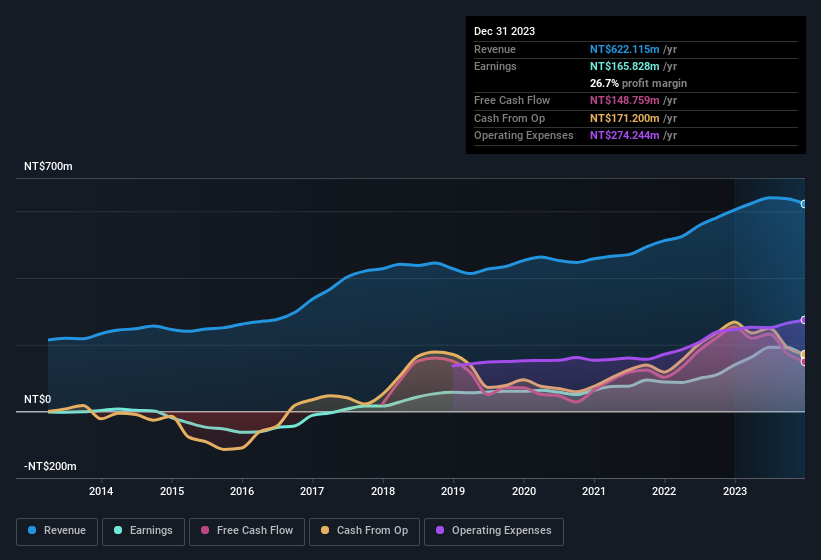Toggle the Free Cash Flow legend label

255,531
